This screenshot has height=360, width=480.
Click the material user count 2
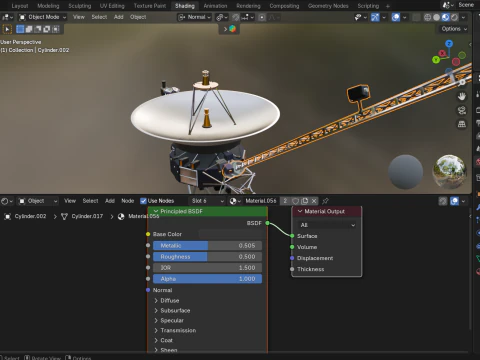point(285,201)
